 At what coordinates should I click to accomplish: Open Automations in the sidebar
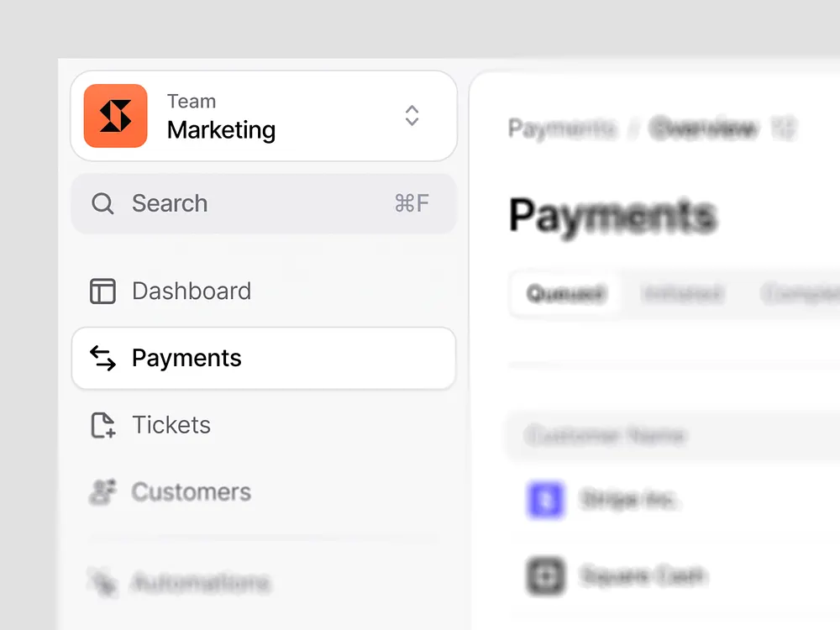[264, 582]
